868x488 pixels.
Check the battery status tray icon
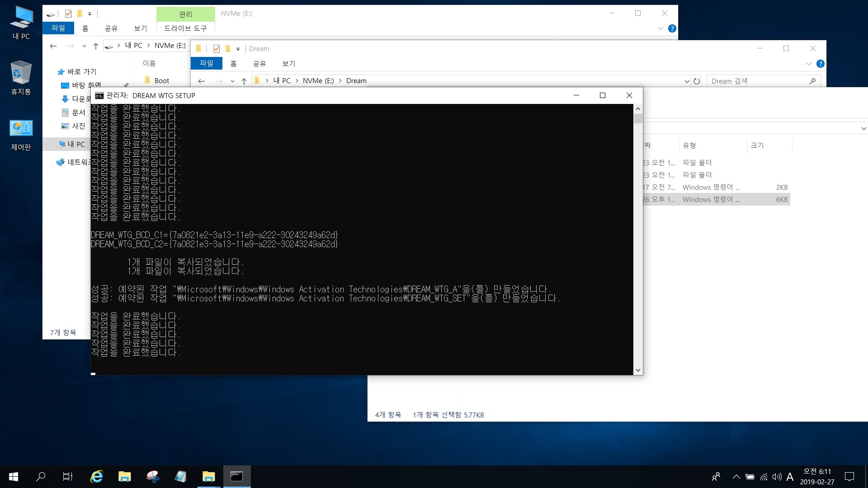tap(750, 477)
